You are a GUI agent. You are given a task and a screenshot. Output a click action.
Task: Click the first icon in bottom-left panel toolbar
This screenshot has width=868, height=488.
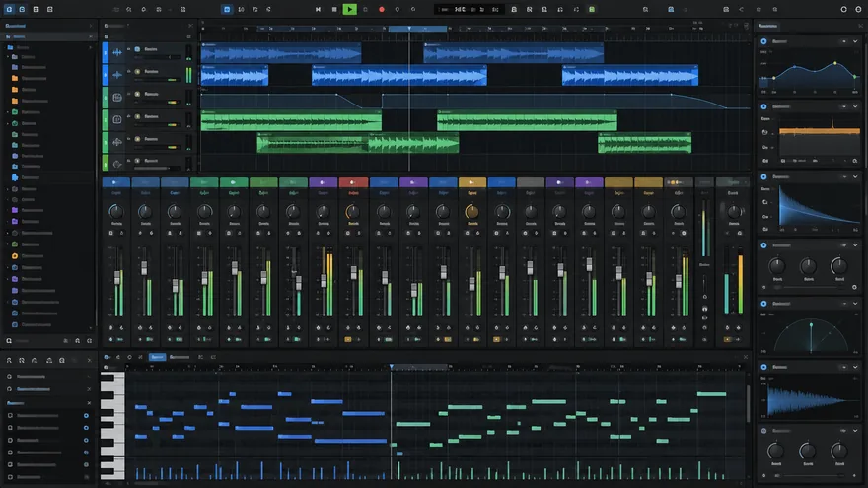click(9, 360)
